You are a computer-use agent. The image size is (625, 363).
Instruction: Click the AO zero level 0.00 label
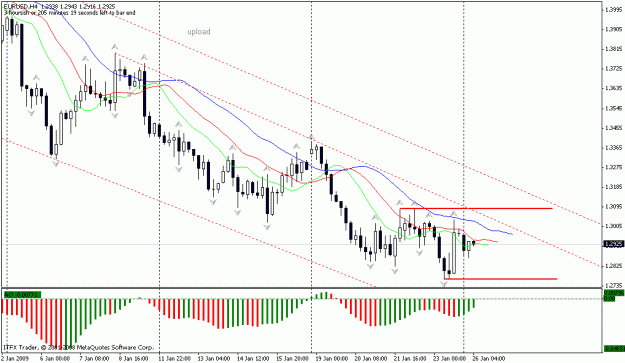610,298
